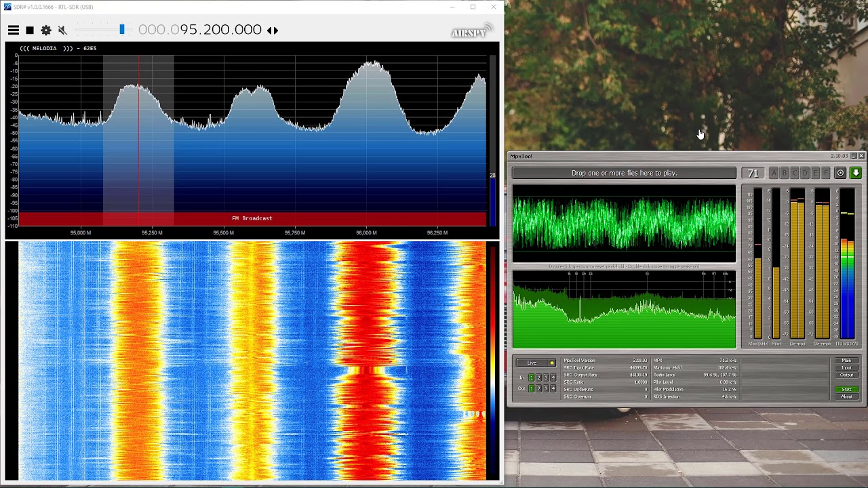The image size is (868, 488).
Task: Click the tuning step arrows next to frequency
Action: coord(272,30)
